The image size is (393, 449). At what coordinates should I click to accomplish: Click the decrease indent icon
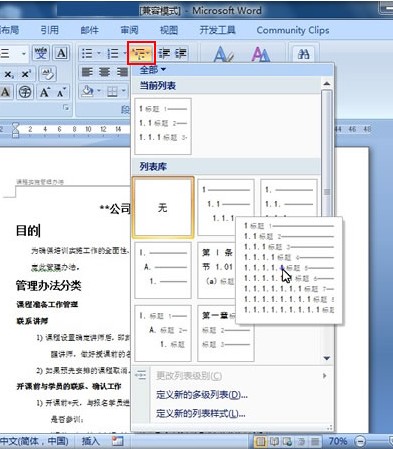pos(164,53)
